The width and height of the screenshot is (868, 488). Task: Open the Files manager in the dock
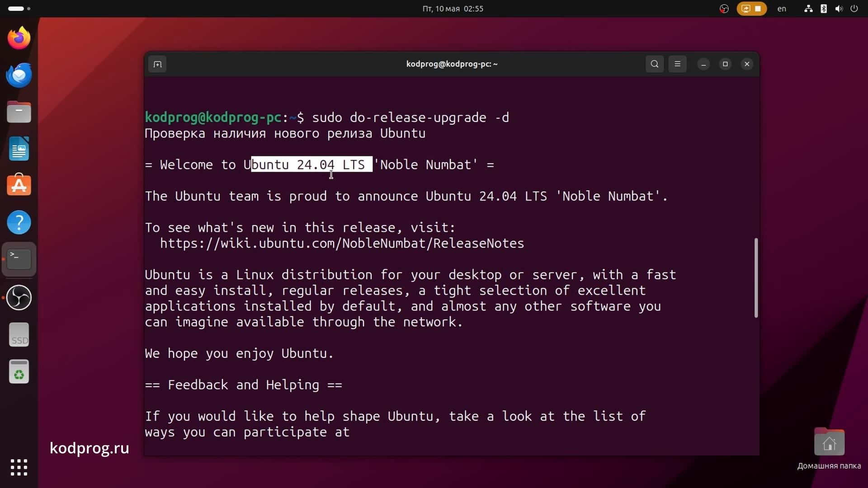(x=19, y=112)
